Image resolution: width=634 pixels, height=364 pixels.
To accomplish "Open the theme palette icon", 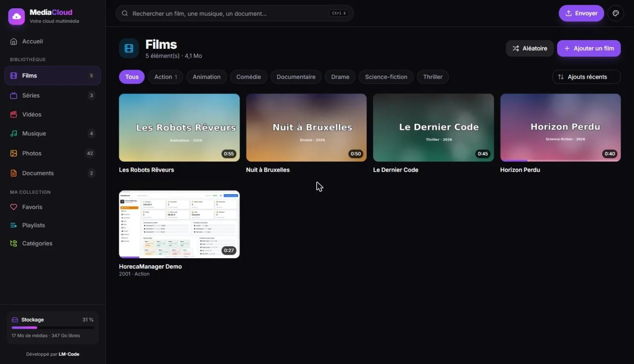I will tap(616, 13).
